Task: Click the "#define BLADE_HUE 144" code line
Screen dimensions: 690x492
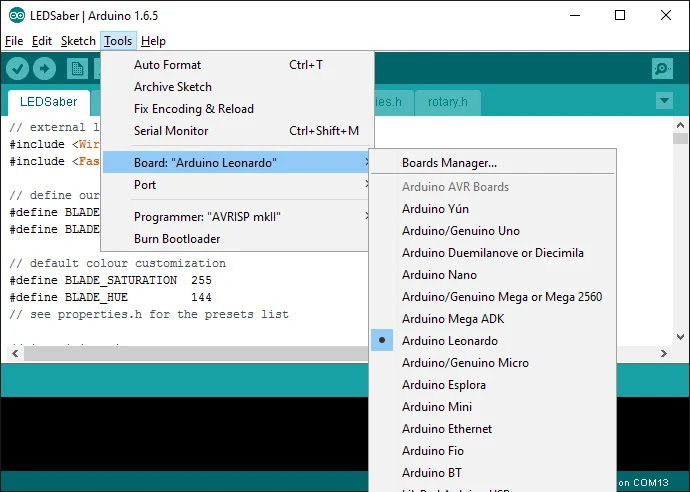Action: pos(111,297)
